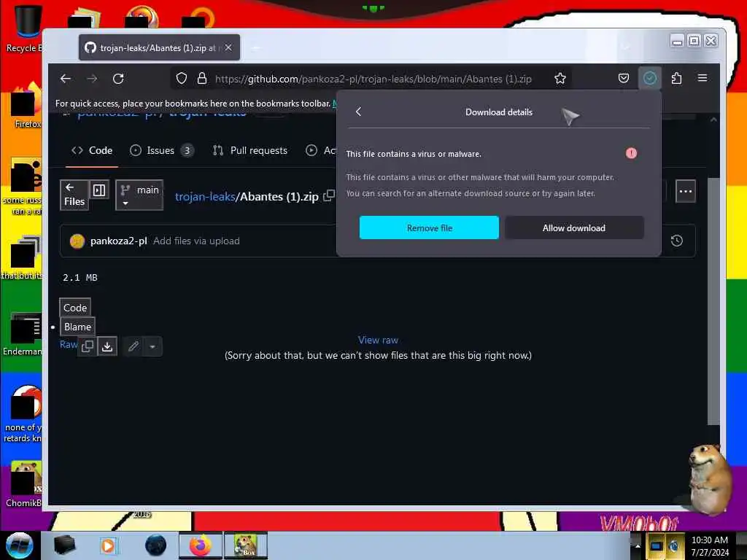Open the Actions tab
Screen dimensions: 747x560
coord(321,150)
